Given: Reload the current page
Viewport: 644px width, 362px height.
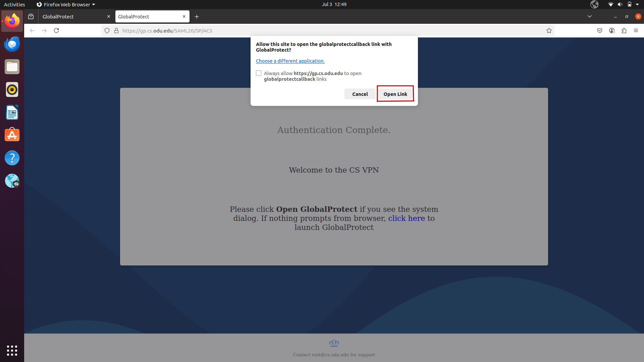Looking at the screenshot, I should pyautogui.click(x=56, y=31).
